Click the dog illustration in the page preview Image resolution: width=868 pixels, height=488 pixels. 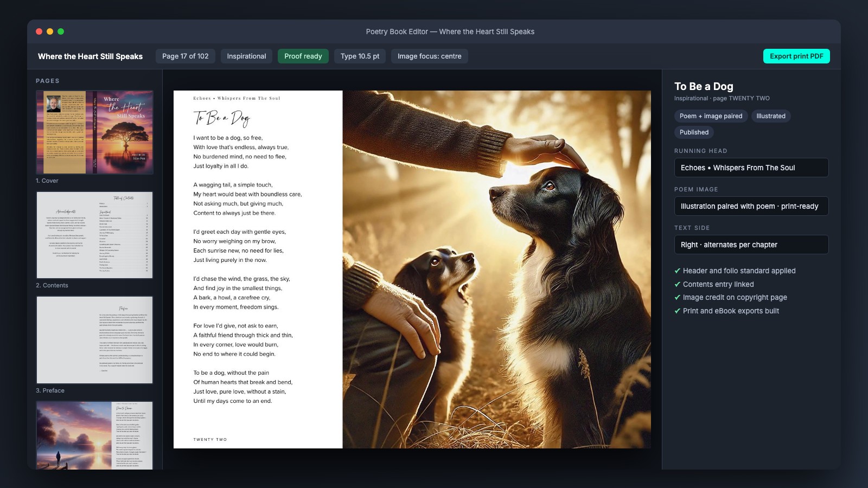coord(497,269)
